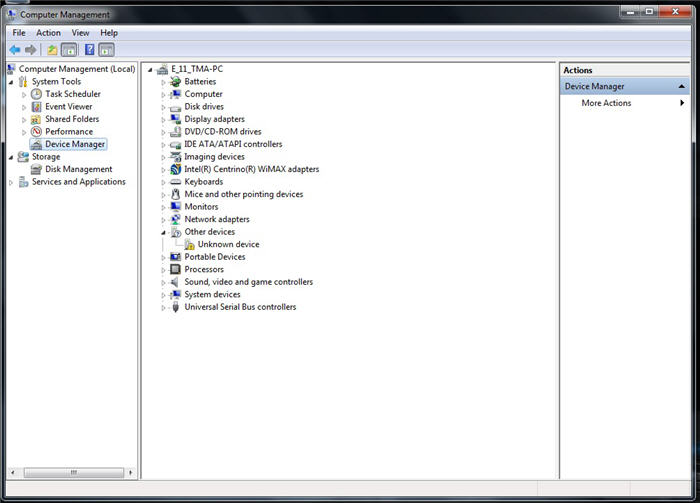
Task: Click the Up one level folder icon
Action: (x=52, y=50)
